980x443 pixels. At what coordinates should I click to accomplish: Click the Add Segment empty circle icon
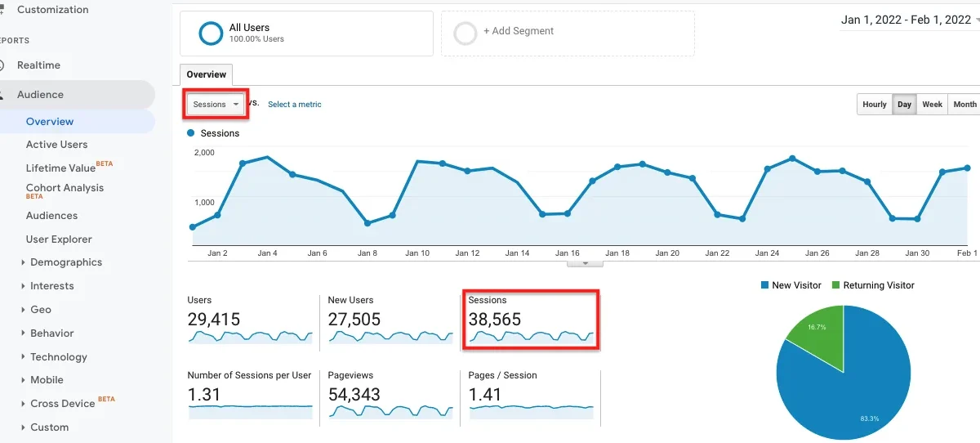[465, 34]
